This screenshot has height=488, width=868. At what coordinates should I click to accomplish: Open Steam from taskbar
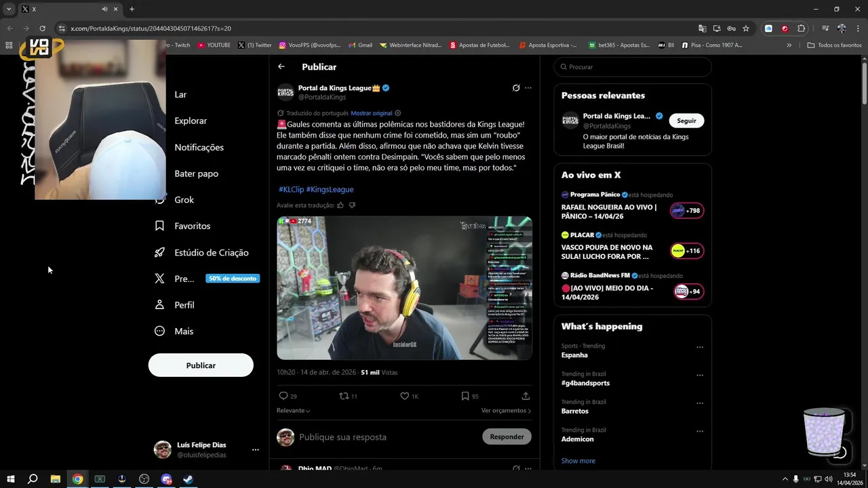pyautogui.click(x=189, y=479)
